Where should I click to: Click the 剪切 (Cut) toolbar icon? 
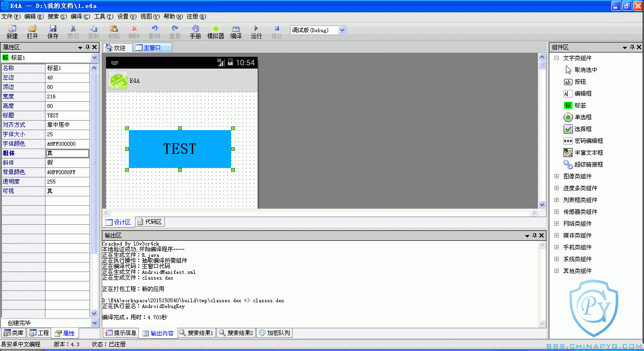pos(73,32)
